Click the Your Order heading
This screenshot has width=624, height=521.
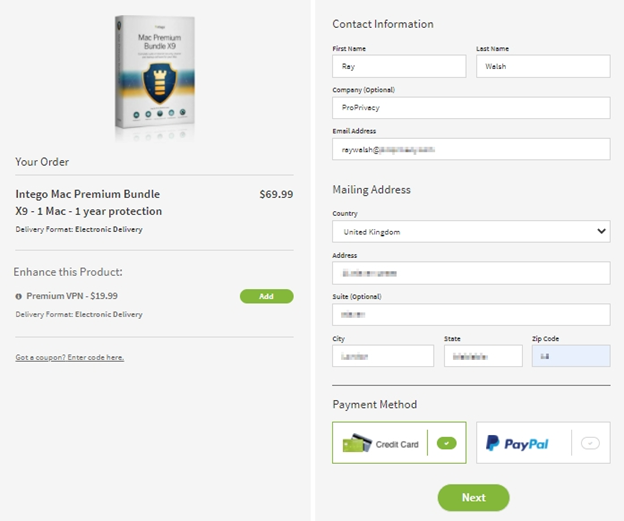[x=42, y=162]
